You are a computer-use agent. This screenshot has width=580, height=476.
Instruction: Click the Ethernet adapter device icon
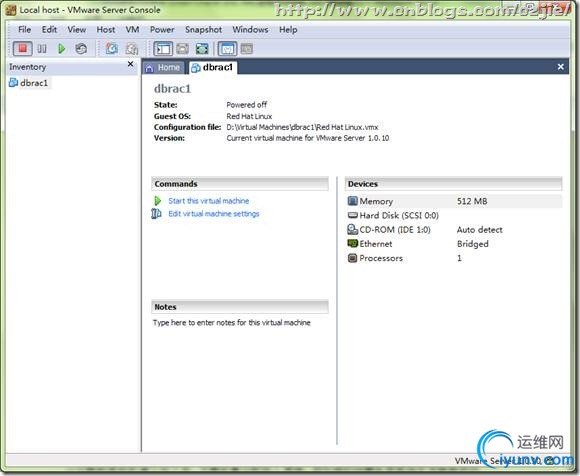coord(353,243)
